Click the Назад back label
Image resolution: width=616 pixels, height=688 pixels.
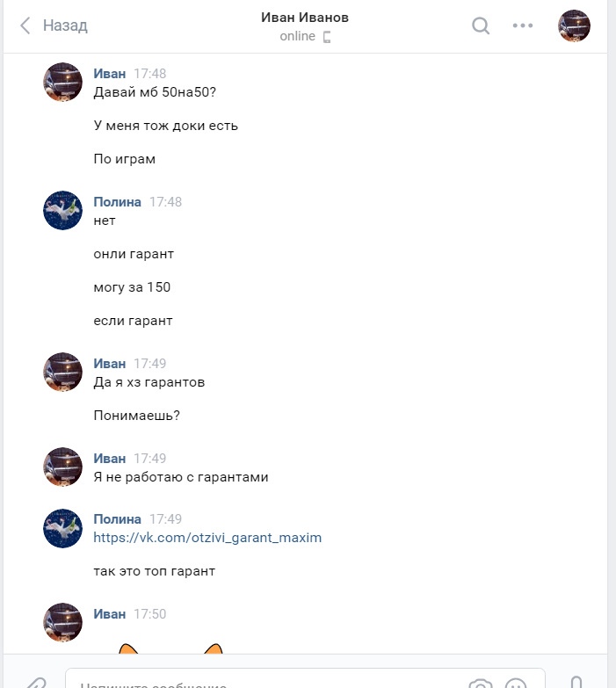tap(65, 25)
